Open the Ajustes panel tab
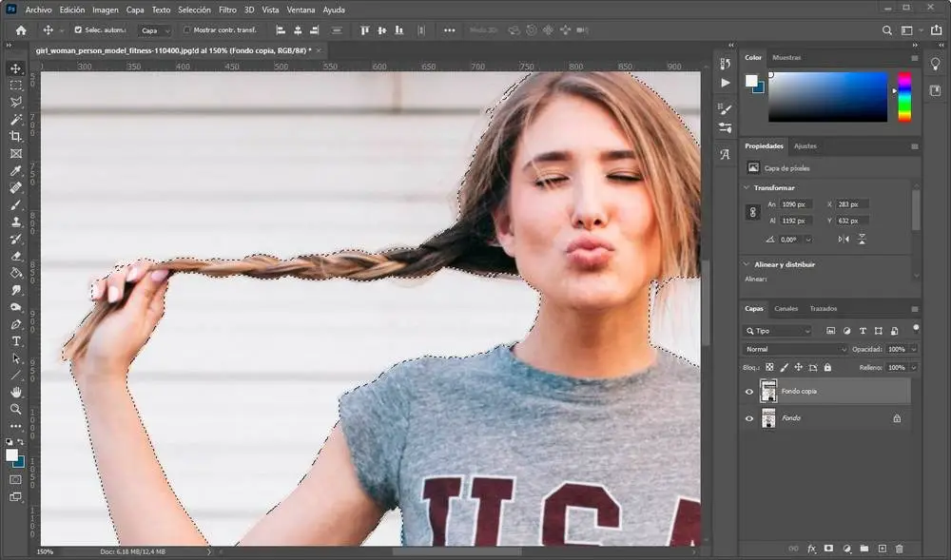The height and width of the screenshot is (560, 951). tap(805, 146)
